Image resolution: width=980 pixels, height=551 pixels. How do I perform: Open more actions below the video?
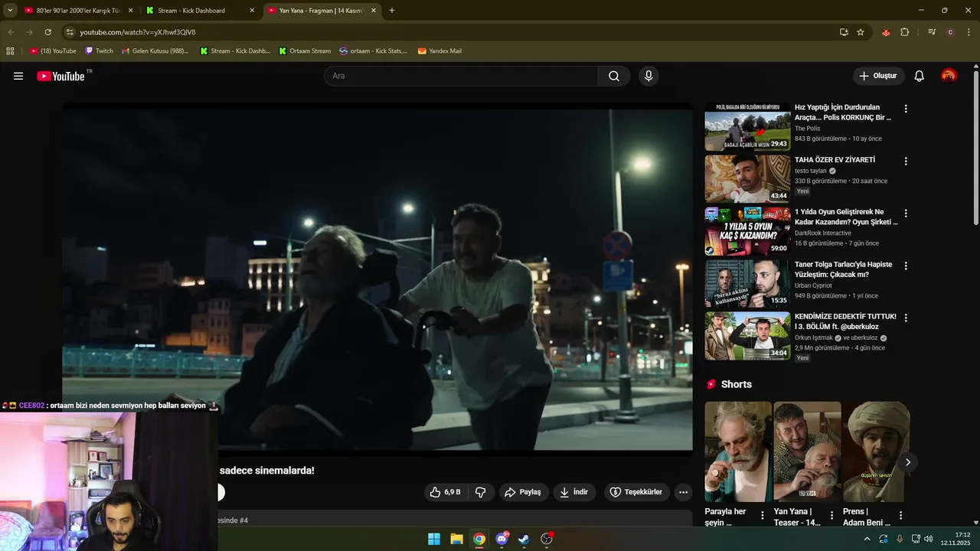(683, 492)
